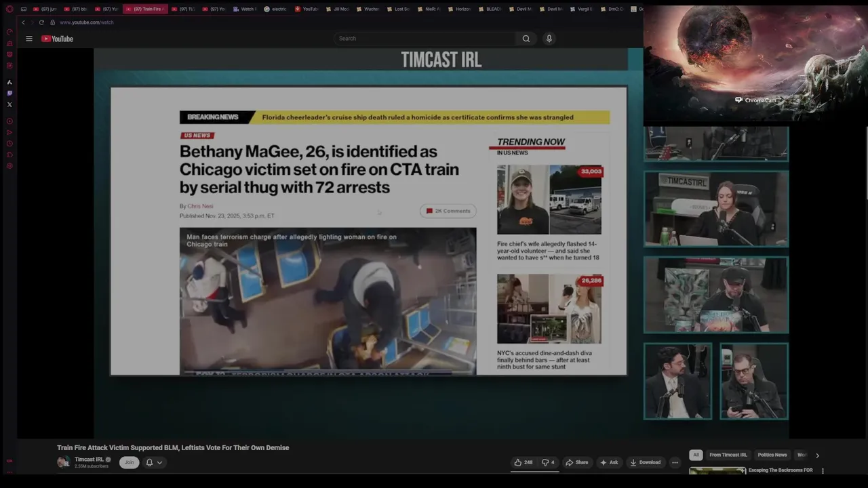
Task: Open the three-dot more actions menu under the video
Action: [675, 462]
